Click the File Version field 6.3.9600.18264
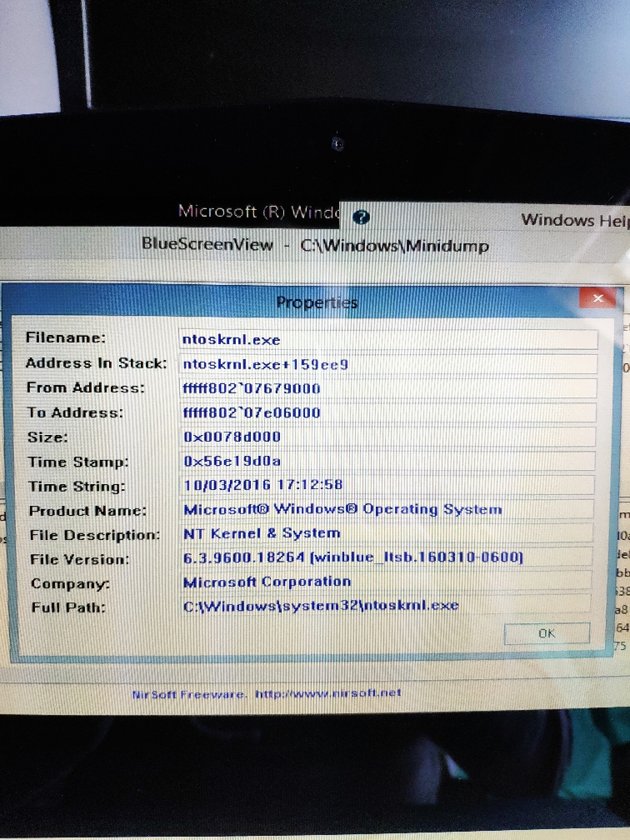630x840 pixels. pyautogui.click(x=386, y=557)
